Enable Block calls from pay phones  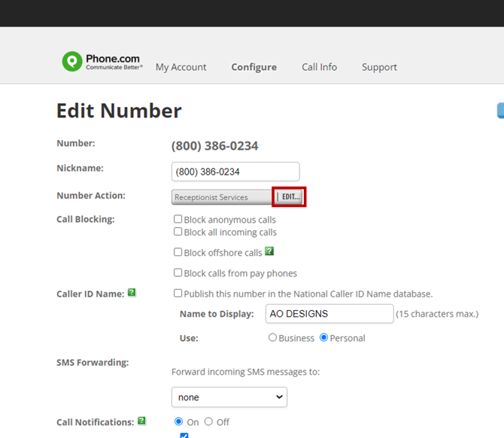coord(178,272)
